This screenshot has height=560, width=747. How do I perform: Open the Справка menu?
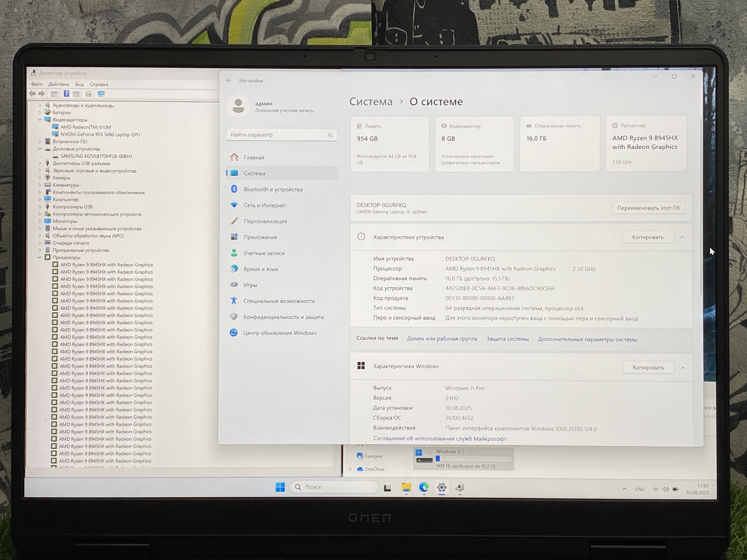99,84
